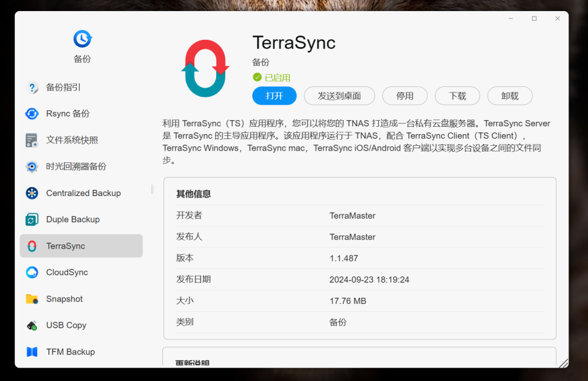Image resolution: width=588 pixels, height=381 pixels.
Task: Select 文件系统快照 in the sidebar
Action: 81,140
